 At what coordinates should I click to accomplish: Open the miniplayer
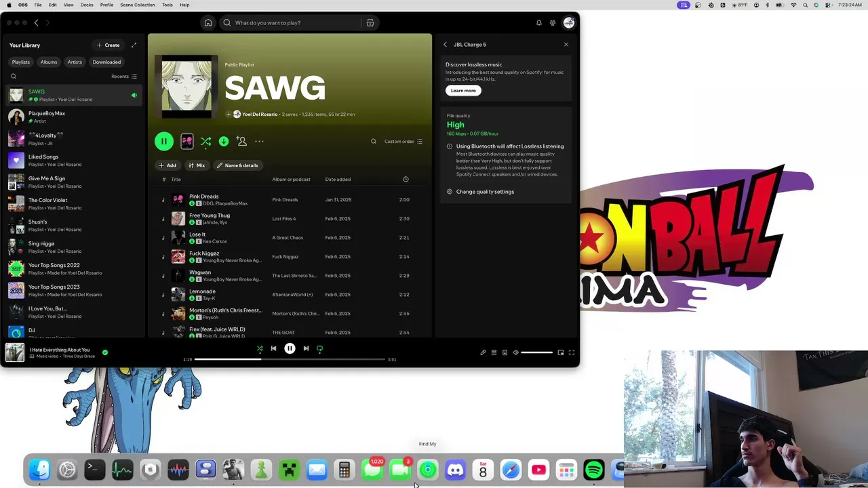(x=561, y=352)
